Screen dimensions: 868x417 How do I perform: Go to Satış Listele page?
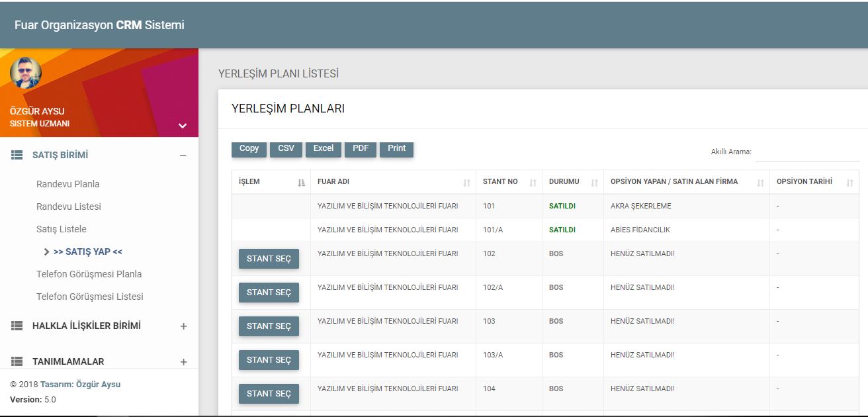(x=62, y=229)
